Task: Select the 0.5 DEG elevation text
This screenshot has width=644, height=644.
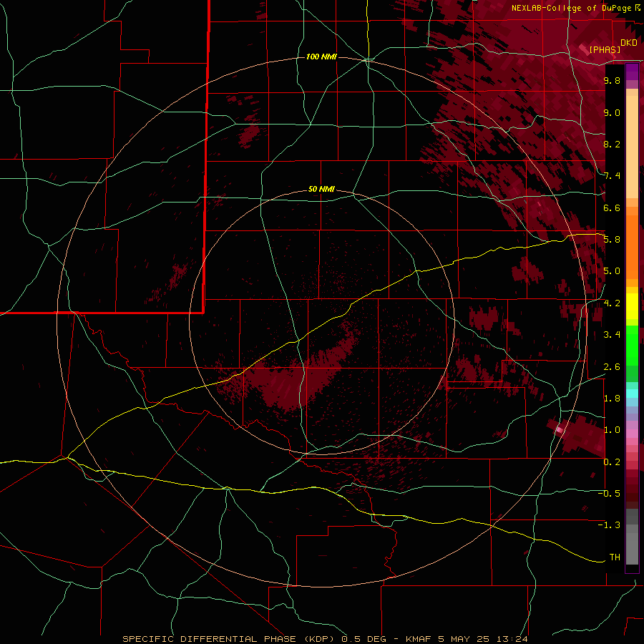Action: (363, 639)
